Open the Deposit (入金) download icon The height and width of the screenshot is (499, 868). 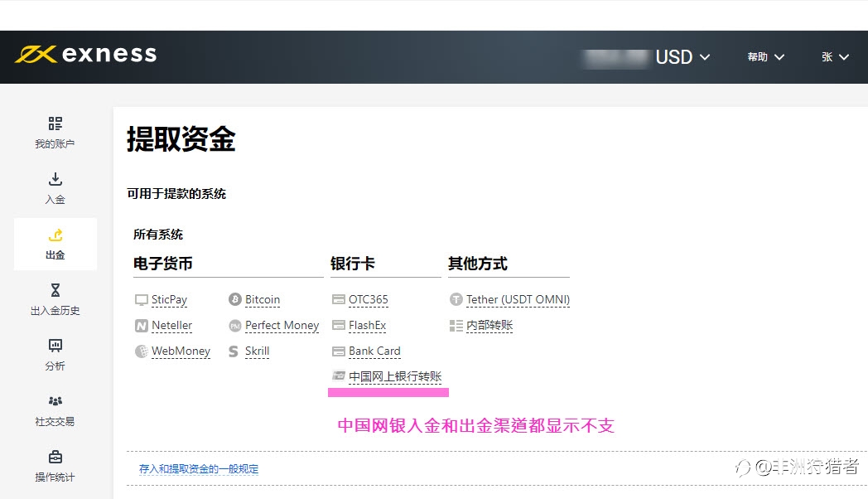point(55,179)
